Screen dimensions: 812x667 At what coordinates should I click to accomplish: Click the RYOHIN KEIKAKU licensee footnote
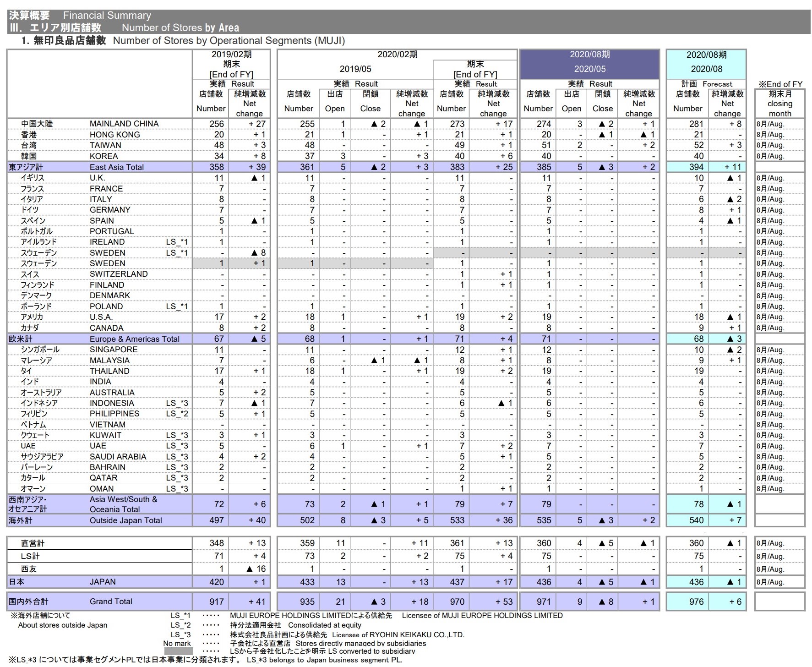tap(398, 635)
